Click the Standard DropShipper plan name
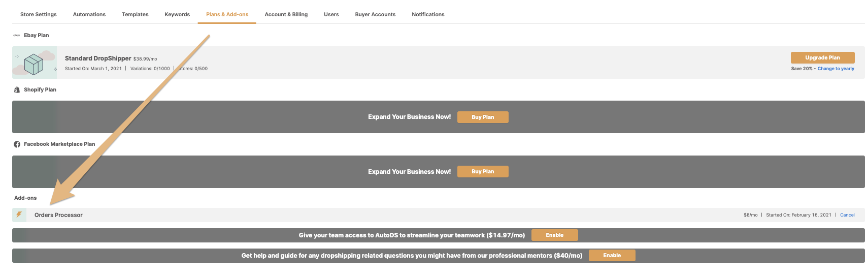The image size is (868, 277). coord(98,58)
